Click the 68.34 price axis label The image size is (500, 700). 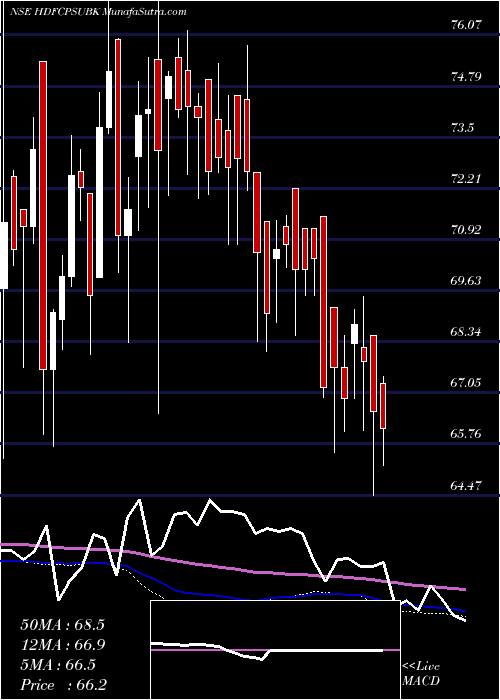click(x=466, y=332)
